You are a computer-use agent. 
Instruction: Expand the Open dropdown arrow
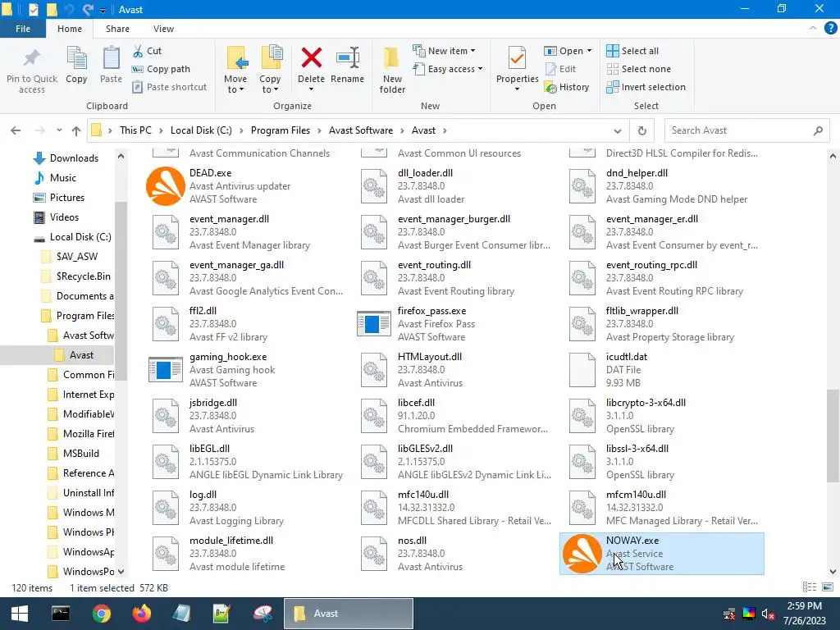[x=589, y=51]
